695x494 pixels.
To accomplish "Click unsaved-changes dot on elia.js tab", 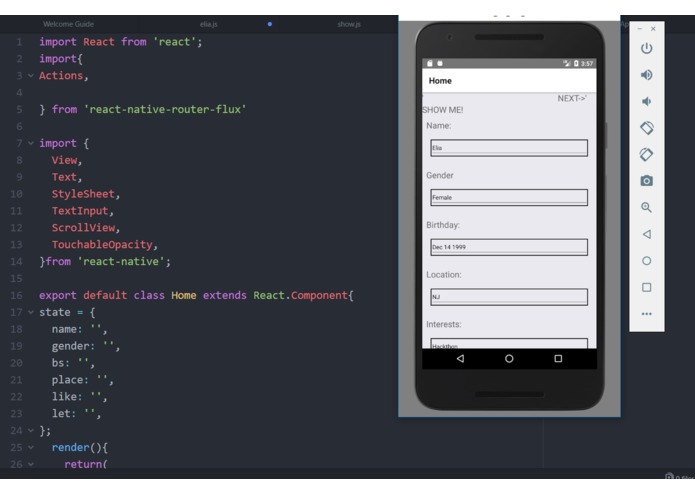I will 269,24.
